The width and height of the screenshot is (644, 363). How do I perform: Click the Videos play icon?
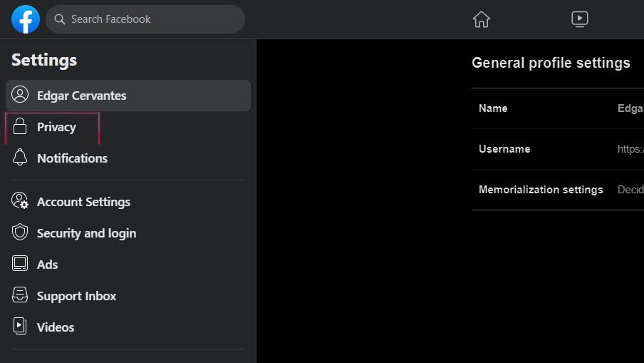20,327
